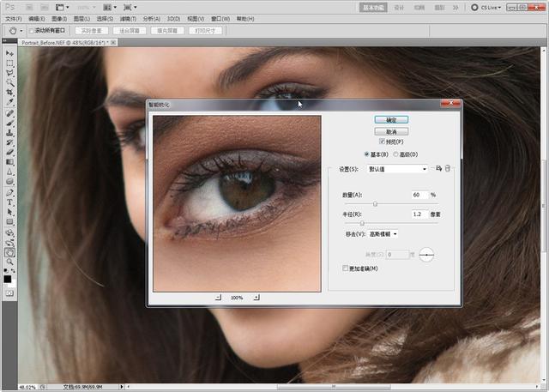Open status bar info arrow menu
Image resolution: width=549 pixels, height=392 pixels.
tap(122, 387)
